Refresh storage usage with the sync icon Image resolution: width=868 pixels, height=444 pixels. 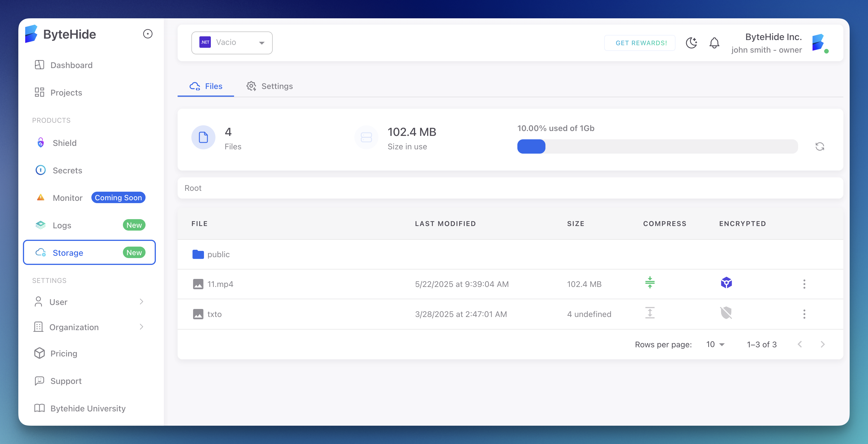pyautogui.click(x=820, y=146)
